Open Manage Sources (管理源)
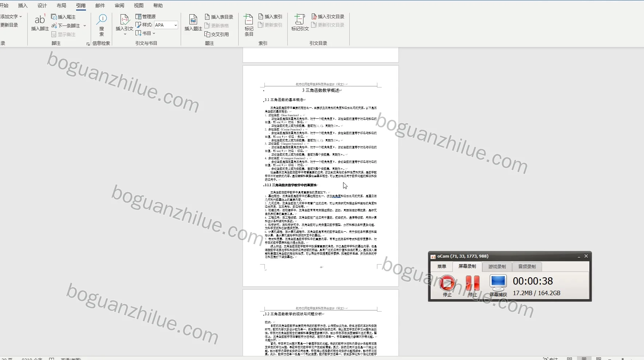The height and width of the screenshot is (360, 644). point(146,16)
